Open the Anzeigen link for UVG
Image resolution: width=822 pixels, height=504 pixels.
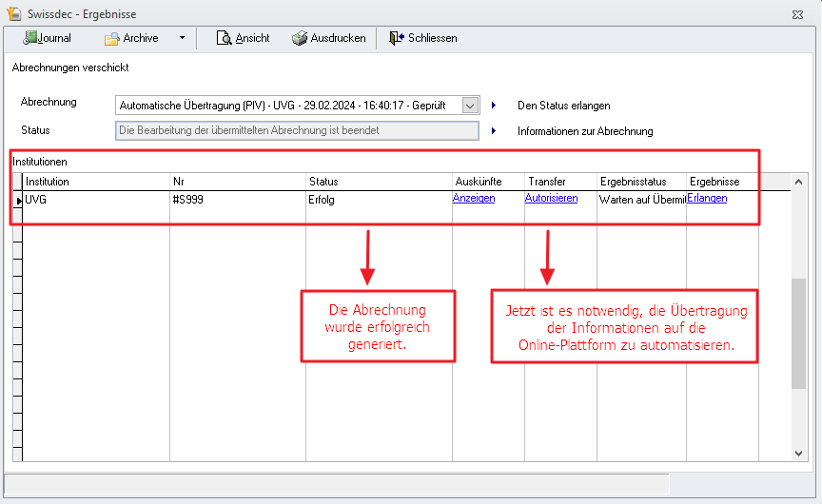coord(474,199)
